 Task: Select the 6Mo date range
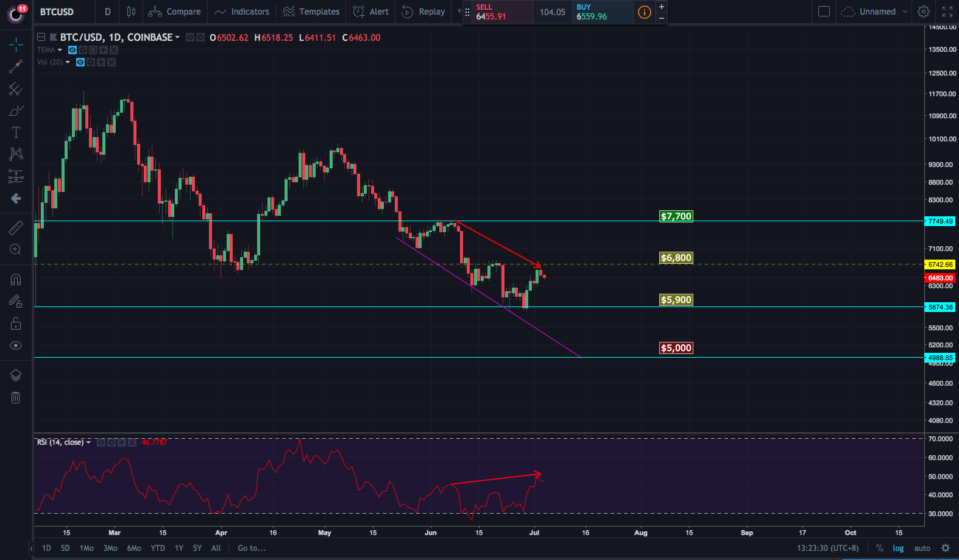coord(134,548)
